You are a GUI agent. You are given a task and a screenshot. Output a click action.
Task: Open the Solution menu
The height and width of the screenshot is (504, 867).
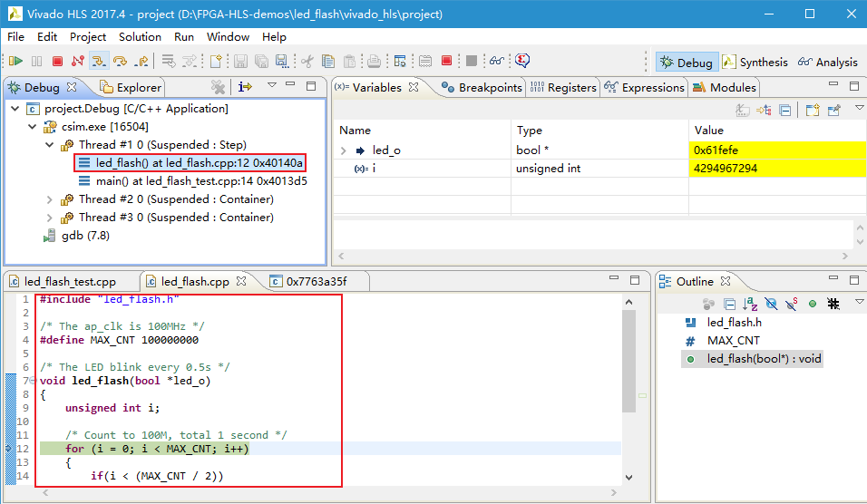[140, 37]
